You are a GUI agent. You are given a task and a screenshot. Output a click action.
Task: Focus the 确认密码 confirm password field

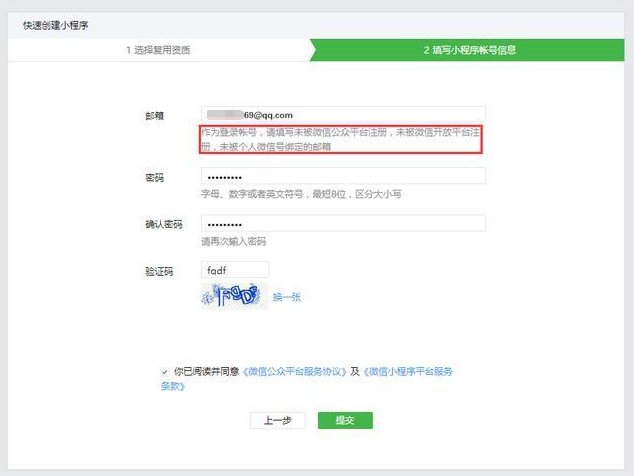coord(343,224)
